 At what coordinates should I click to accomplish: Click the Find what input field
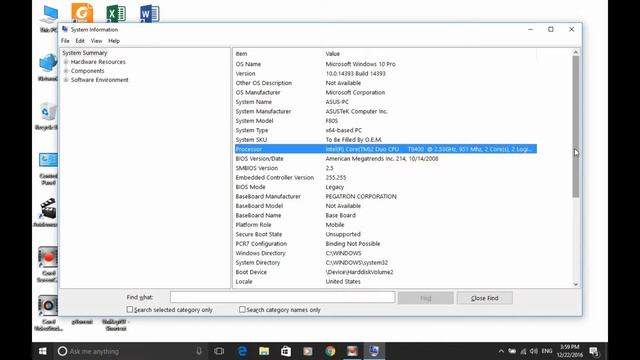tap(282, 297)
